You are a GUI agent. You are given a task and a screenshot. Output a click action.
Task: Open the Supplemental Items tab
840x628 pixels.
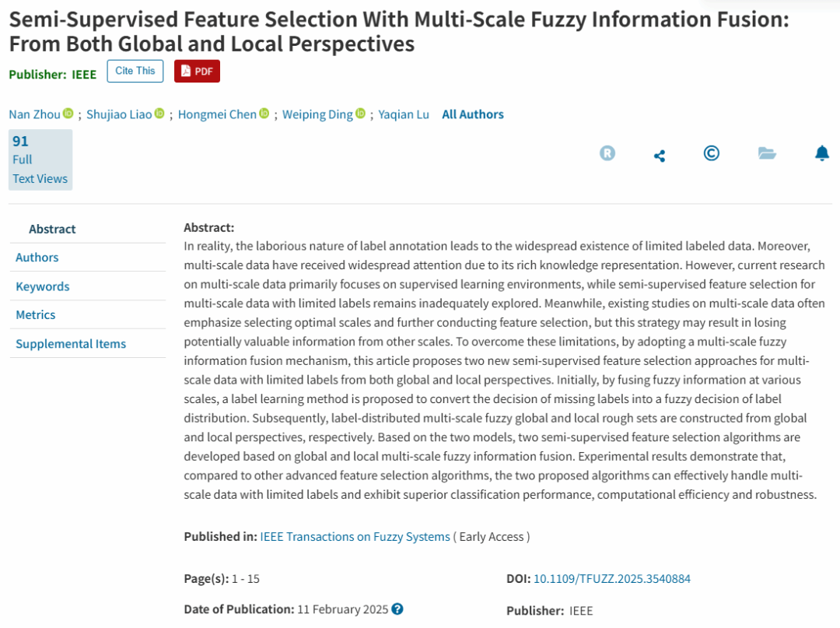(x=71, y=344)
